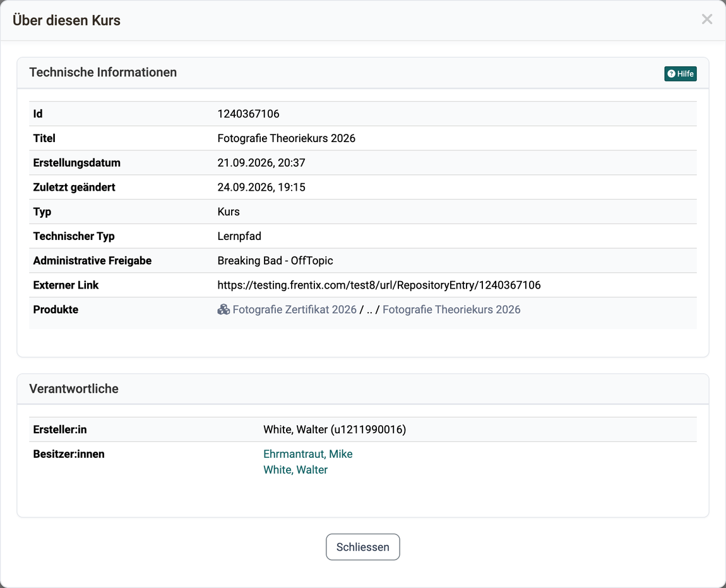Click the 'Besitzer:innen' row label
The width and height of the screenshot is (726, 588).
pos(69,454)
